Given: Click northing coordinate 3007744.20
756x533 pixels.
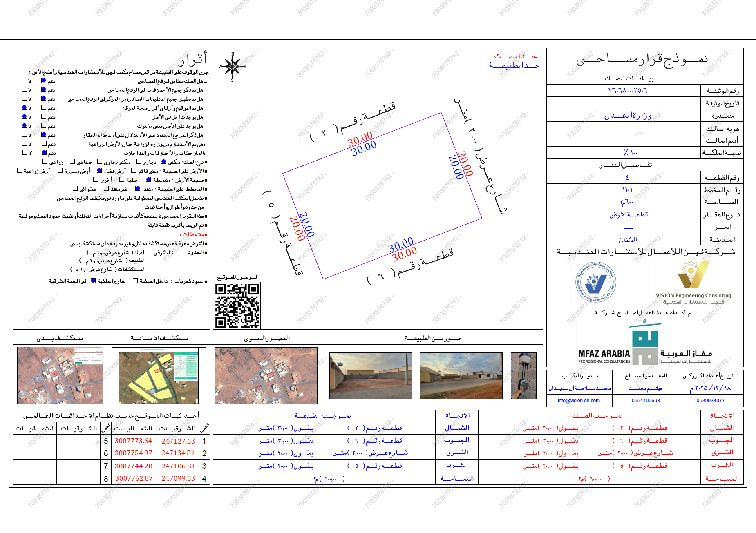Looking at the screenshot, I should pyautogui.click(x=133, y=466).
